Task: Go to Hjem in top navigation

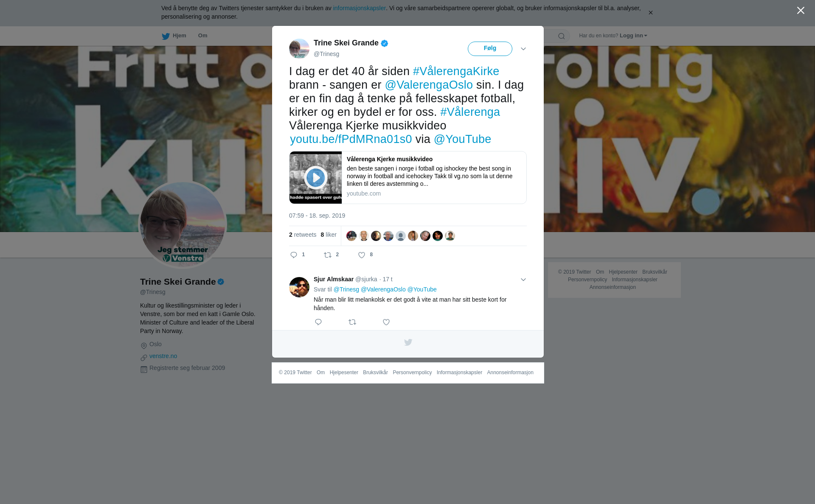Action: coord(174,36)
